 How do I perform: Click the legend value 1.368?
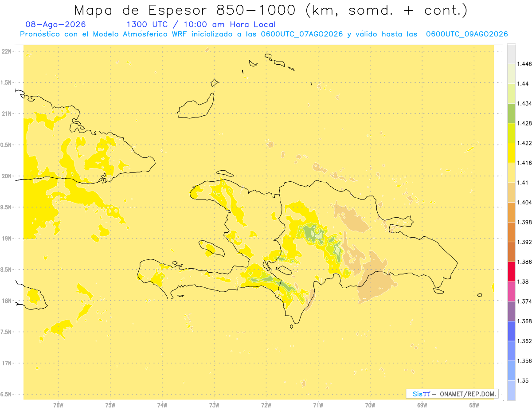(x=524, y=321)
